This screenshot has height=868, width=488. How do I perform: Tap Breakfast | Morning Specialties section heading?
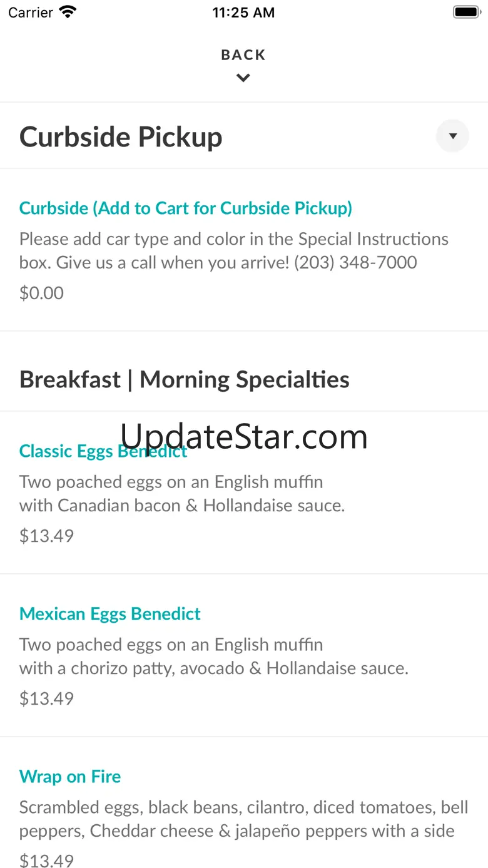coord(184,379)
